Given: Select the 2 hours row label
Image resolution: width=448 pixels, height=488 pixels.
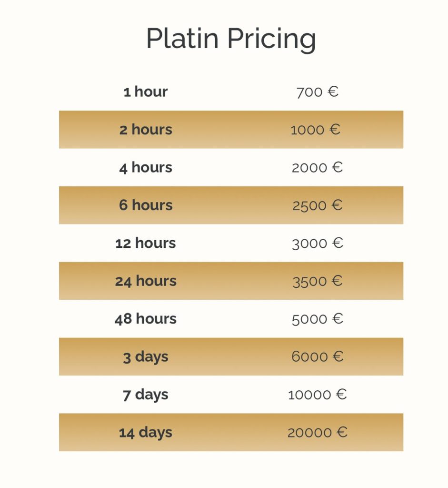Looking at the screenshot, I should (146, 130).
